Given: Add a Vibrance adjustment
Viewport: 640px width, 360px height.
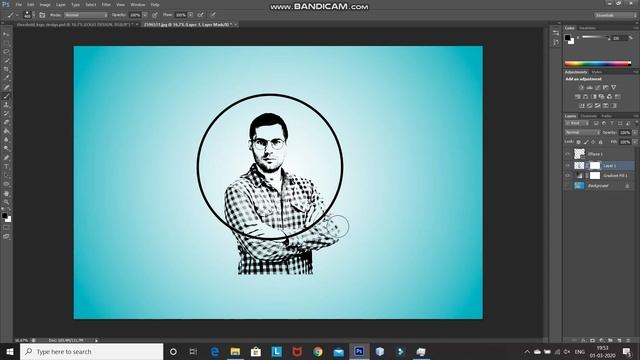Looking at the screenshot, I should [613, 87].
